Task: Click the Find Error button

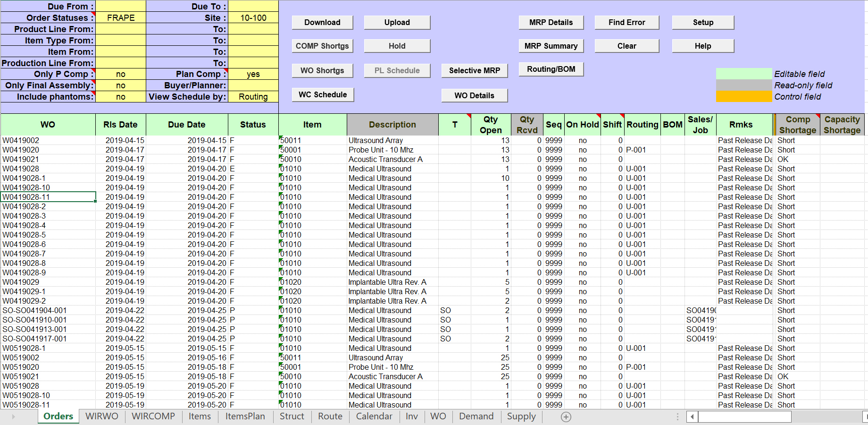Action: (626, 22)
